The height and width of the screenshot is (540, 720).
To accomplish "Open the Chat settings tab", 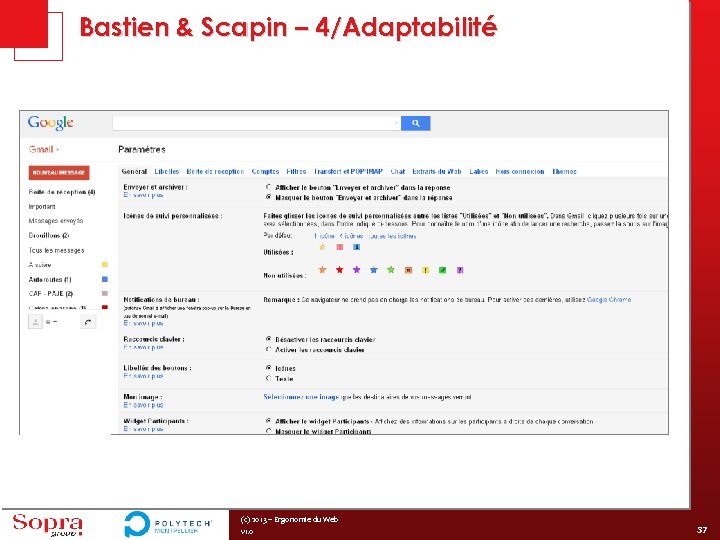I will click(398, 171).
